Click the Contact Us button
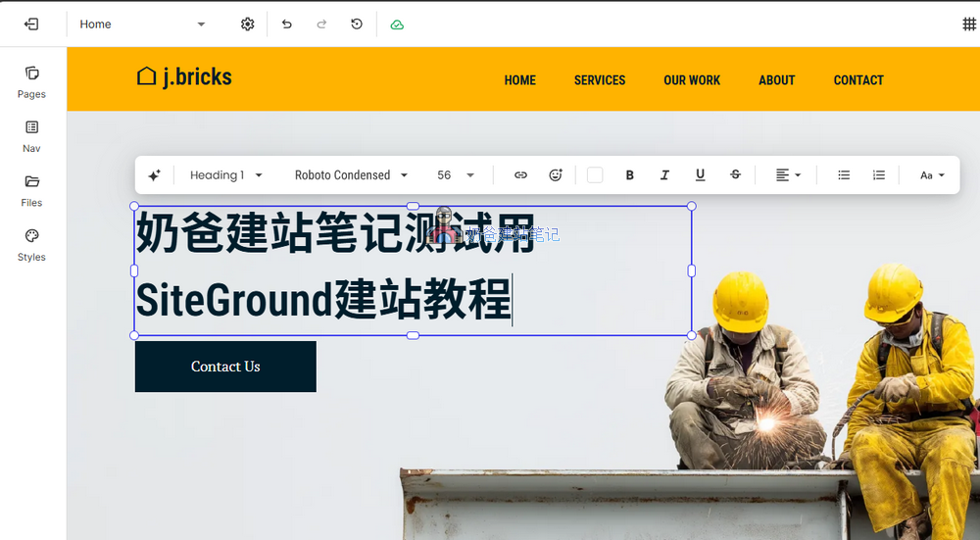This screenshot has width=980, height=540. pyautogui.click(x=225, y=367)
